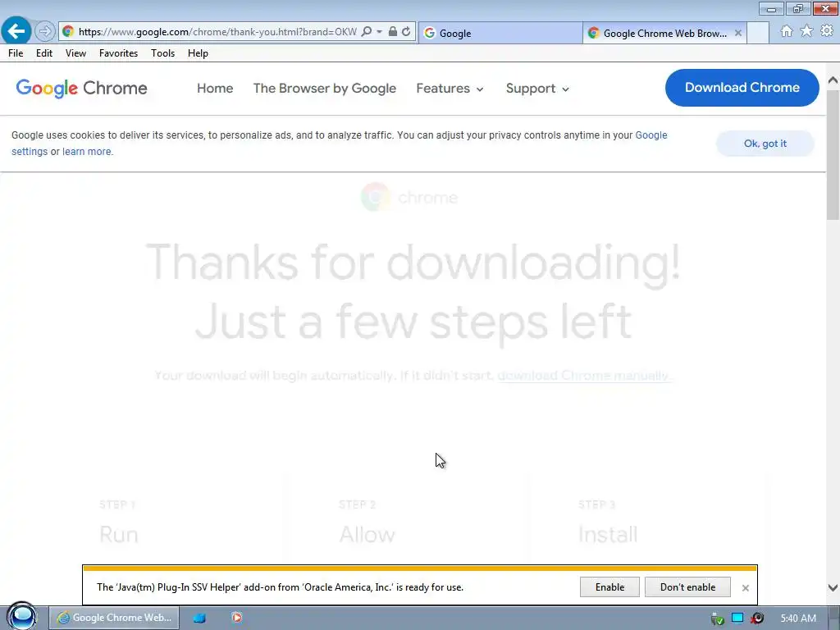Viewport: 840px width, 630px height.
Task: Close the Google Chrome Web Browser tab
Action: (x=737, y=33)
